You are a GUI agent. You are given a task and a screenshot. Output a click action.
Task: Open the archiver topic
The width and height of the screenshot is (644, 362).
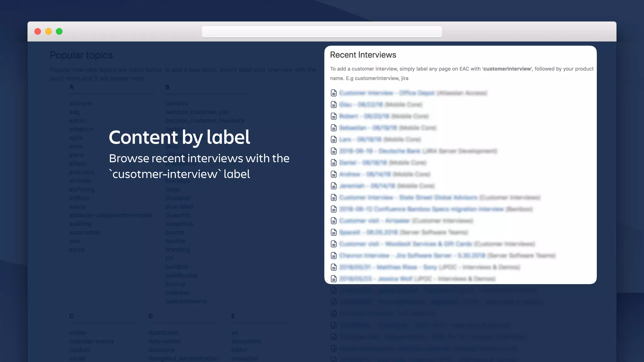[80, 181]
